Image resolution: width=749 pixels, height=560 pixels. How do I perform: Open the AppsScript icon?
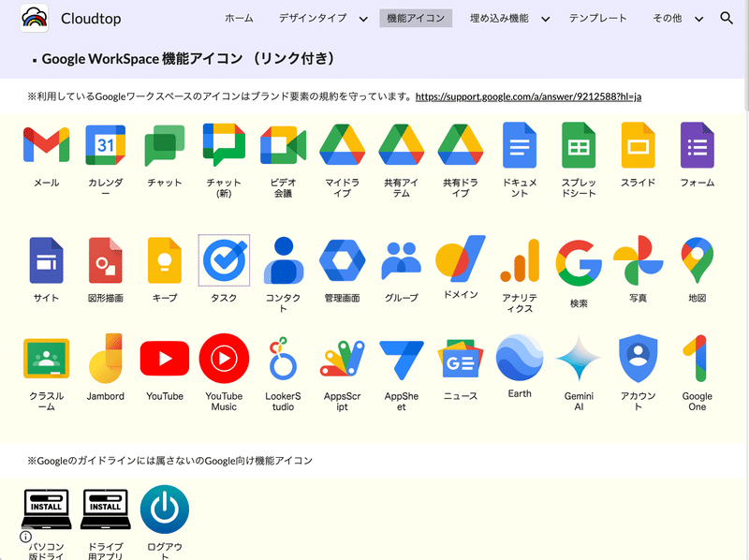pyautogui.click(x=343, y=359)
